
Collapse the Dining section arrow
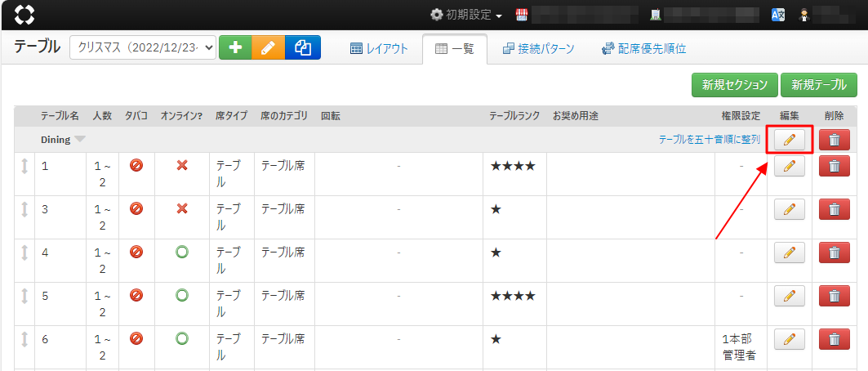(80, 140)
